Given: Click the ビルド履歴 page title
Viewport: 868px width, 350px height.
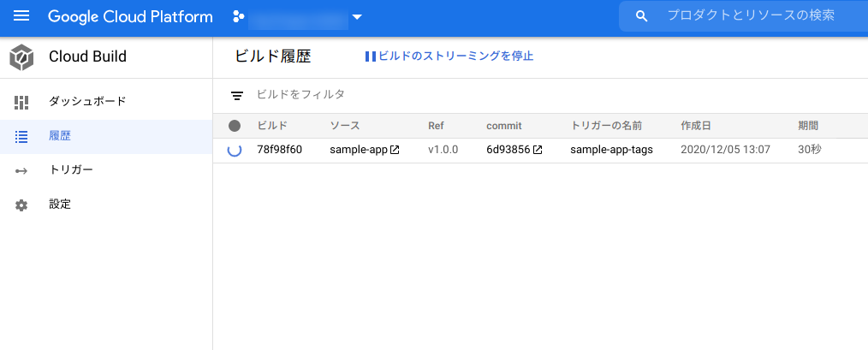Looking at the screenshot, I should (273, 56).
